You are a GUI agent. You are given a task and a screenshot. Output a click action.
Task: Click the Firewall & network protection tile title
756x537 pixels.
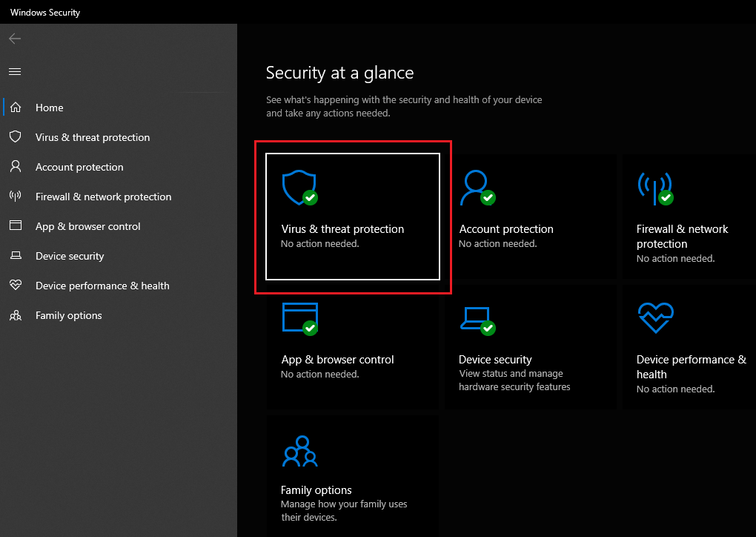pyautogui.click(x=682, y=237)
